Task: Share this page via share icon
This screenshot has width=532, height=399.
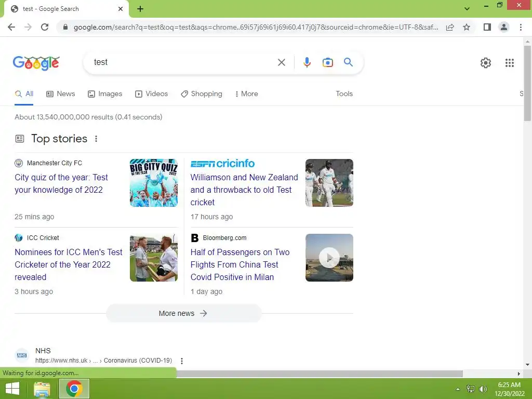Action: point(450,27)
